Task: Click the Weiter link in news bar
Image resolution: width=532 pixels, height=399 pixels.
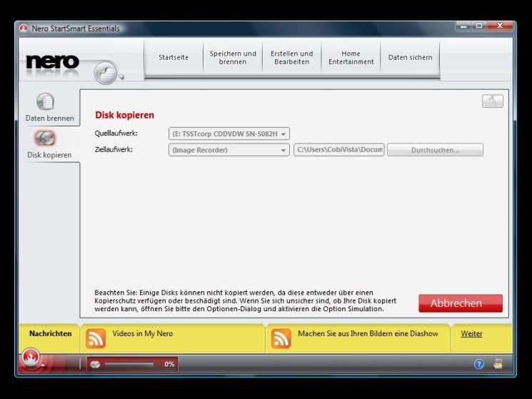Action: pos(471,333)
